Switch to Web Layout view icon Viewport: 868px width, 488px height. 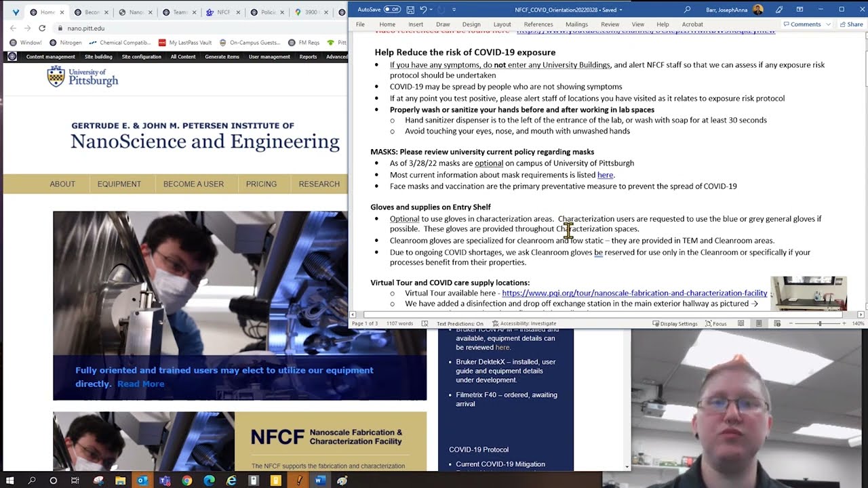777,323
